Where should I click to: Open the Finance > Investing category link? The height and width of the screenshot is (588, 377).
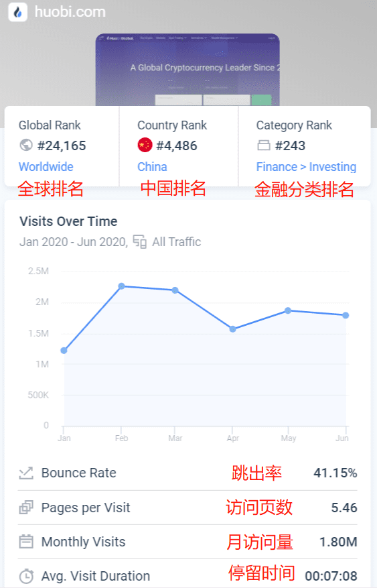pyautogui.click(x=306, y=166)
